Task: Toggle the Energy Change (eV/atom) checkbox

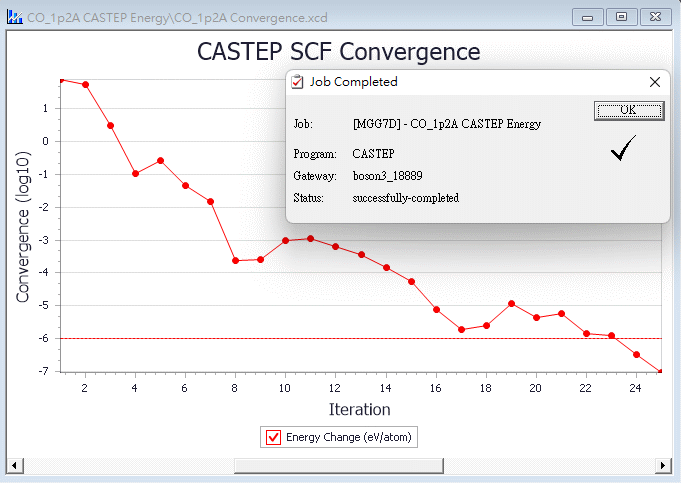Action: (x=273, y=437)
